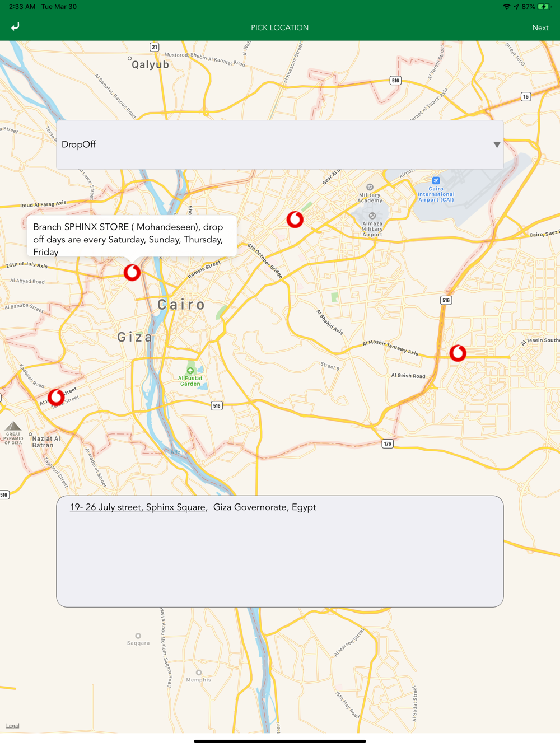Tap the PICK LOCATION title
Image resolution: width=560 pixels, height=747 pixels.
[x=279, y=27]
